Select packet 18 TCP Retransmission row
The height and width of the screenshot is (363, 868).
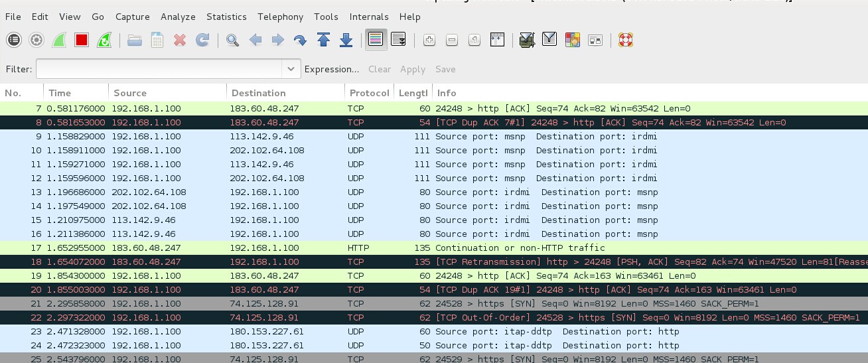click(x=434, y=261)
